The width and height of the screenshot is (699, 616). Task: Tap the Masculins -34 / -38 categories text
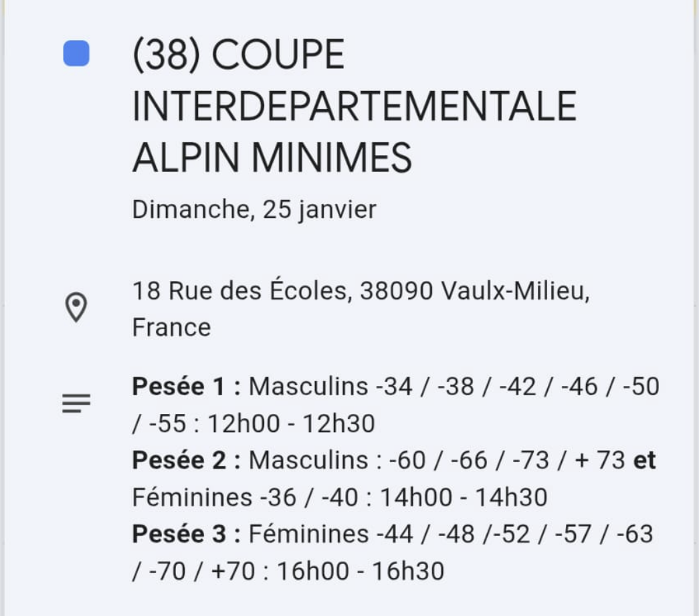tap(361, 387)
